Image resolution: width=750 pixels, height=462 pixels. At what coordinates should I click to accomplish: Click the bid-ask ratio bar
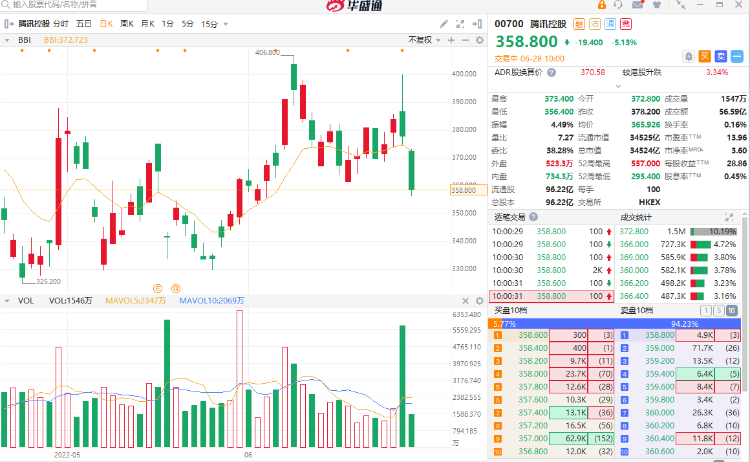(x=615, y=324)
